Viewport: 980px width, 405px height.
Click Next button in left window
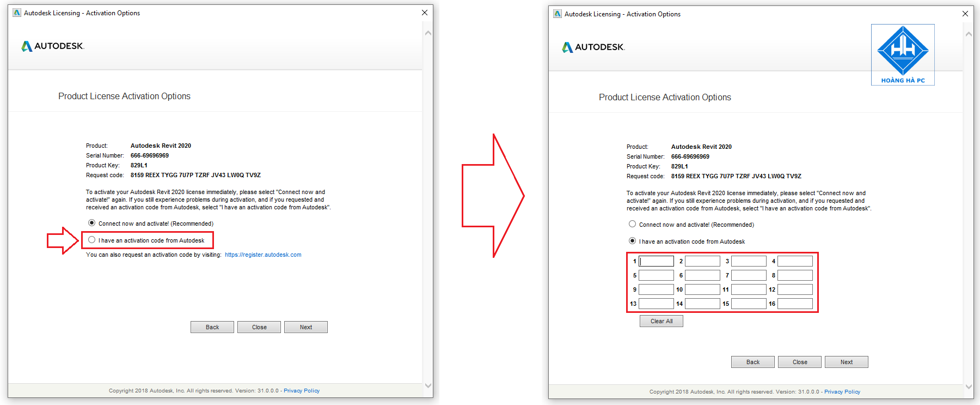click(x=306, y=327)
